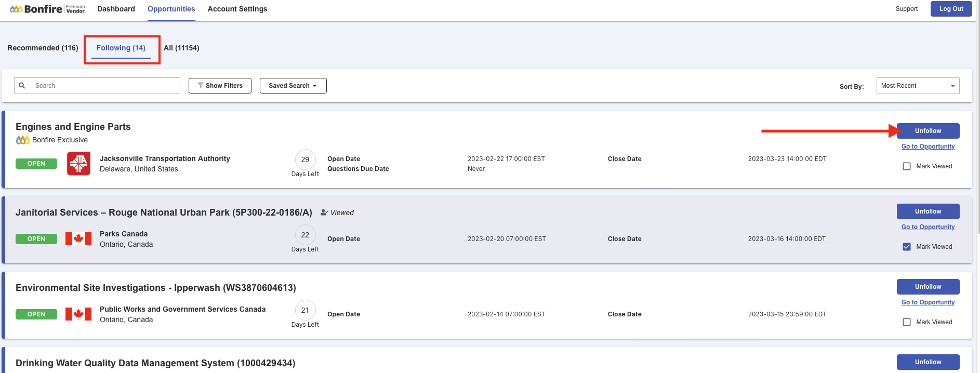Uncheck Mark Viewed for Janitorial Services
Screen dimensions: 980x373
907,247
